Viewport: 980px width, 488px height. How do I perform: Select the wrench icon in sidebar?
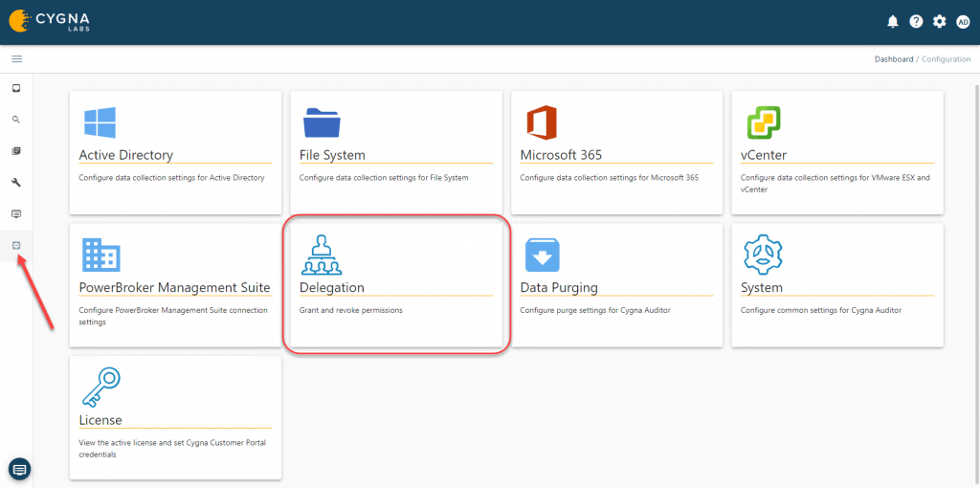click(x=16, y=182)
